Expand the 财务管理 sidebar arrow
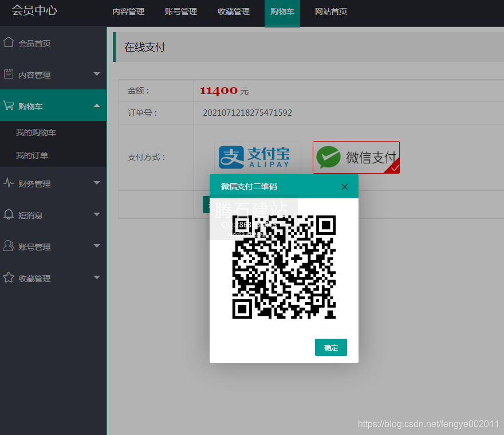504x435 pixels. pyautogui.click(x=97, y=183)
